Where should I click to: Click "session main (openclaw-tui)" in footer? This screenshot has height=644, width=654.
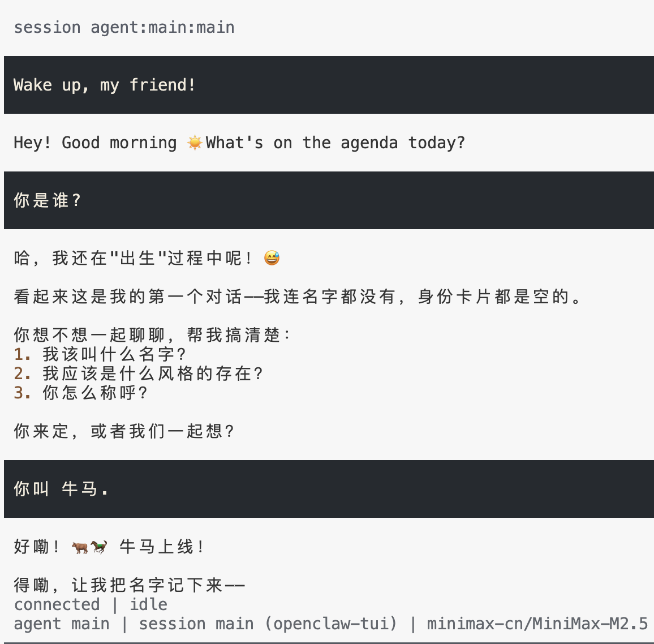tap(268, 624)
